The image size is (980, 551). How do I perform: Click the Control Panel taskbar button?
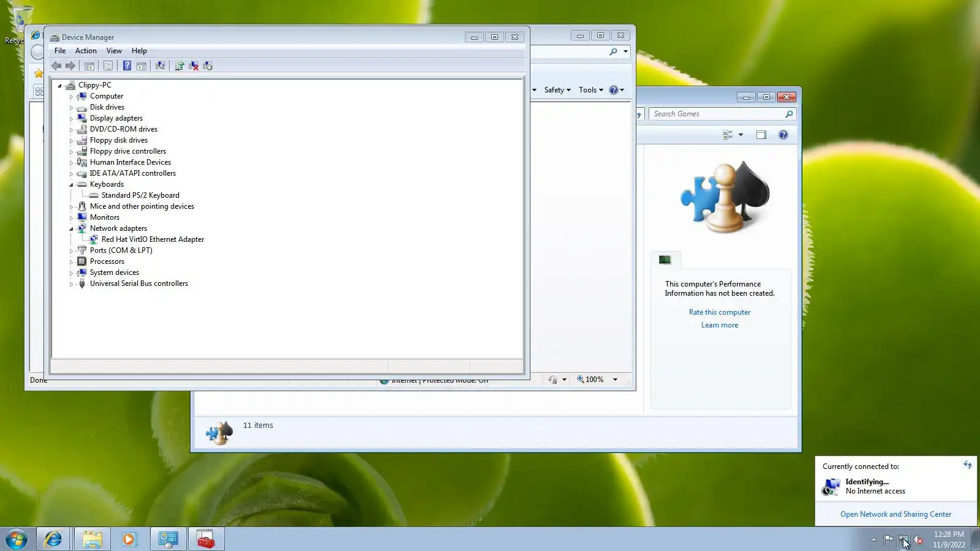click(168, 539)
